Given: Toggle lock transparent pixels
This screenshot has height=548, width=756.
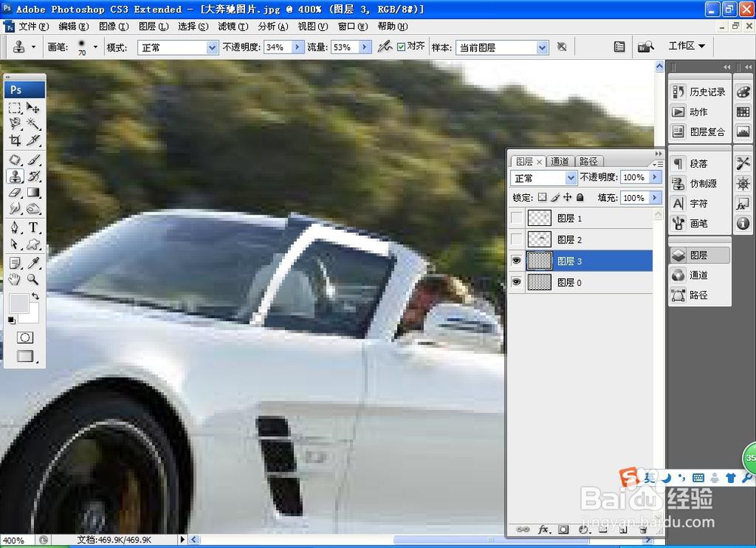Looking at the screenshot, I should click(x=542, y=197).
